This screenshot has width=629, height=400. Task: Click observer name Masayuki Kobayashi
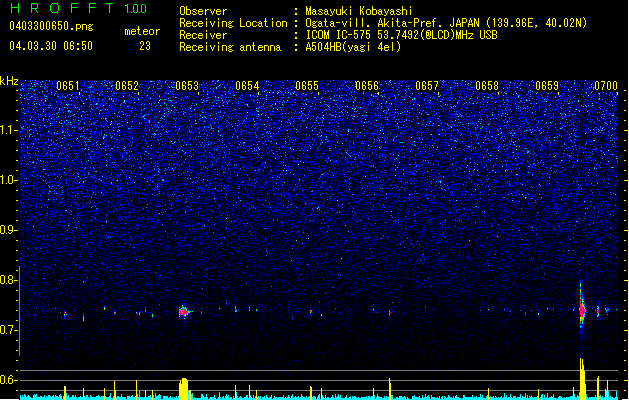click(359, 11)
